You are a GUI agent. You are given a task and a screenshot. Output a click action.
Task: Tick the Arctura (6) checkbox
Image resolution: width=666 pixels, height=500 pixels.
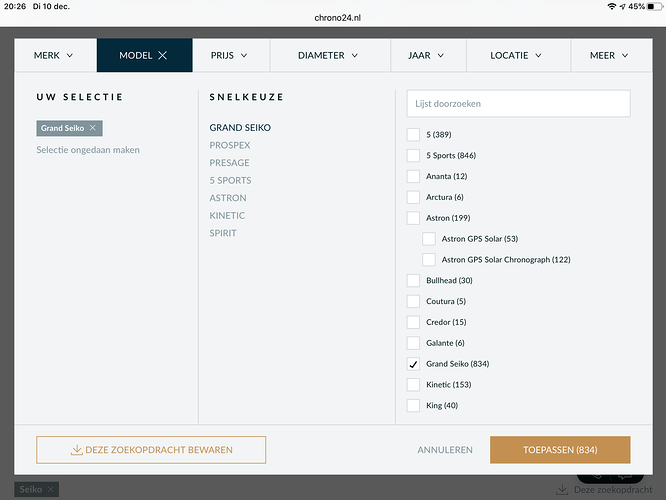(413, 197)
